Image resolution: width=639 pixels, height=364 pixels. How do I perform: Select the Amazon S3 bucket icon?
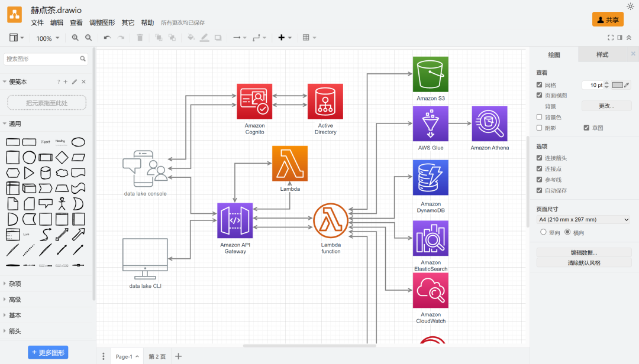click(x=430, y=74)
